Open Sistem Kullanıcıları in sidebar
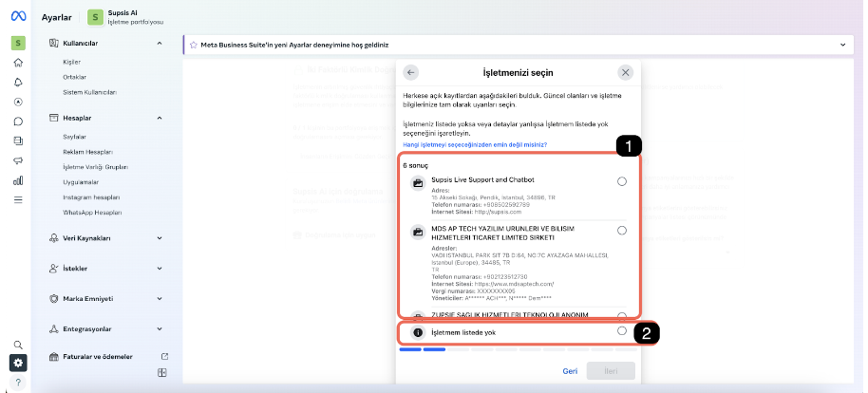The width and height of the screenshot is (868, 393). [x=89, y=92]
